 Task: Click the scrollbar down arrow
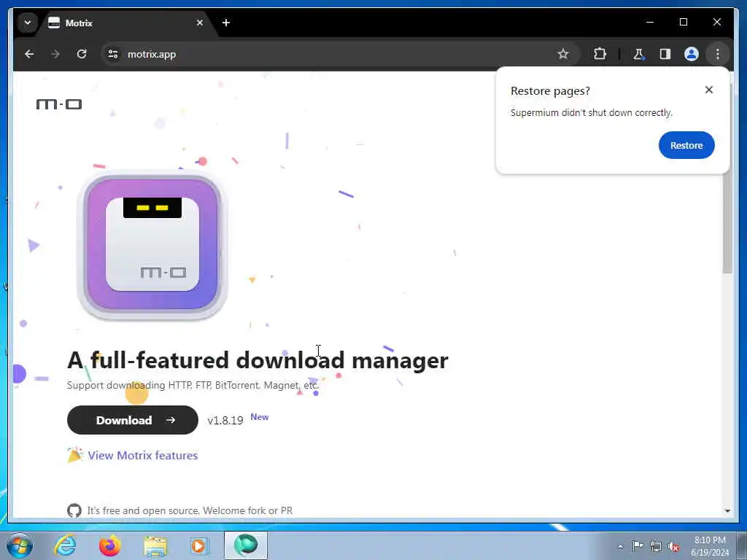click(727, 511)
